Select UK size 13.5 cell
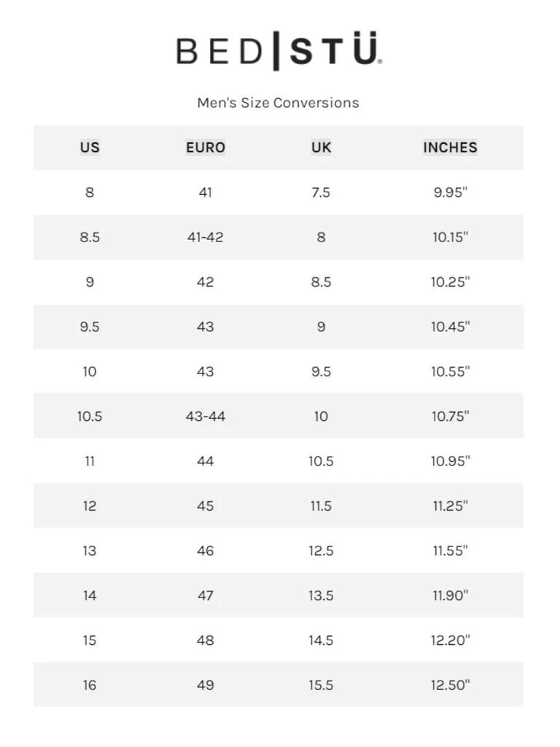The width and height of the screenshot is (560, 747). click(x=321, y=595)
